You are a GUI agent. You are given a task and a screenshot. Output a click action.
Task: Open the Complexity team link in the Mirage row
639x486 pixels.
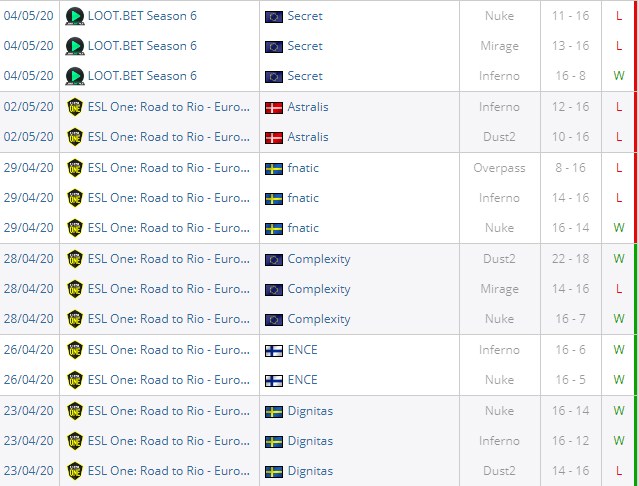click(x=319, y=289)
